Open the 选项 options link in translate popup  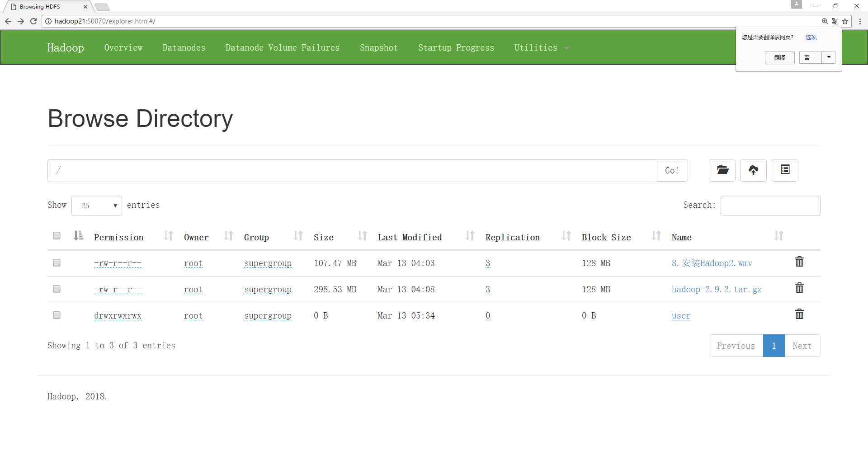(811, 37)
